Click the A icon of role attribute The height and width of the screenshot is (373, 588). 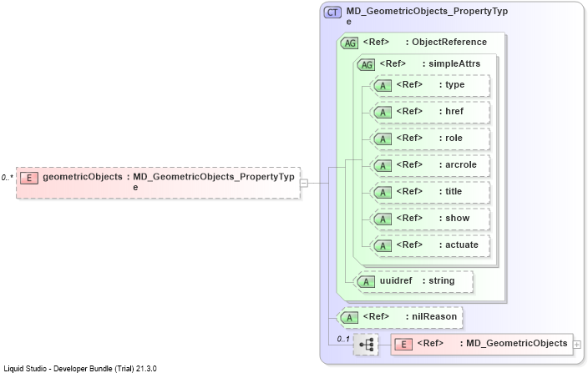tap(383, 139)
